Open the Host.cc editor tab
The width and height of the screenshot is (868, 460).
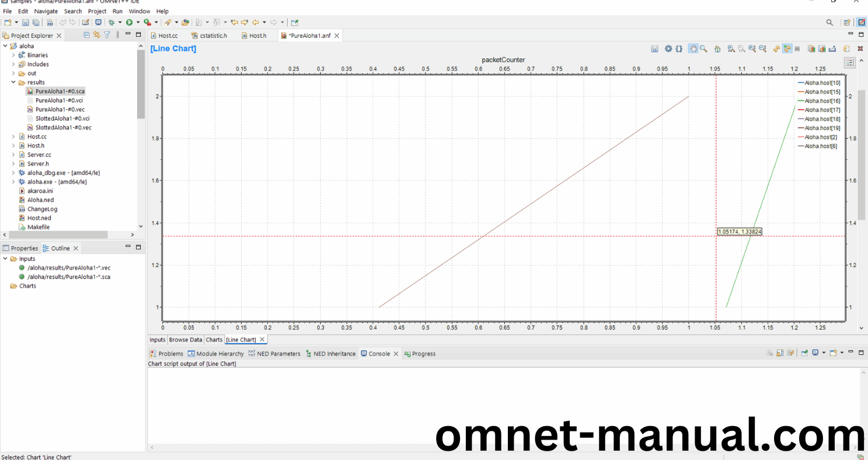[x=168, y=36]
